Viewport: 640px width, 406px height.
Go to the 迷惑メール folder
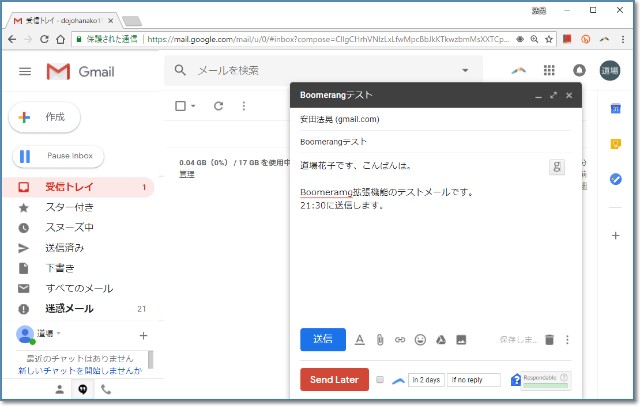[69, 309]
